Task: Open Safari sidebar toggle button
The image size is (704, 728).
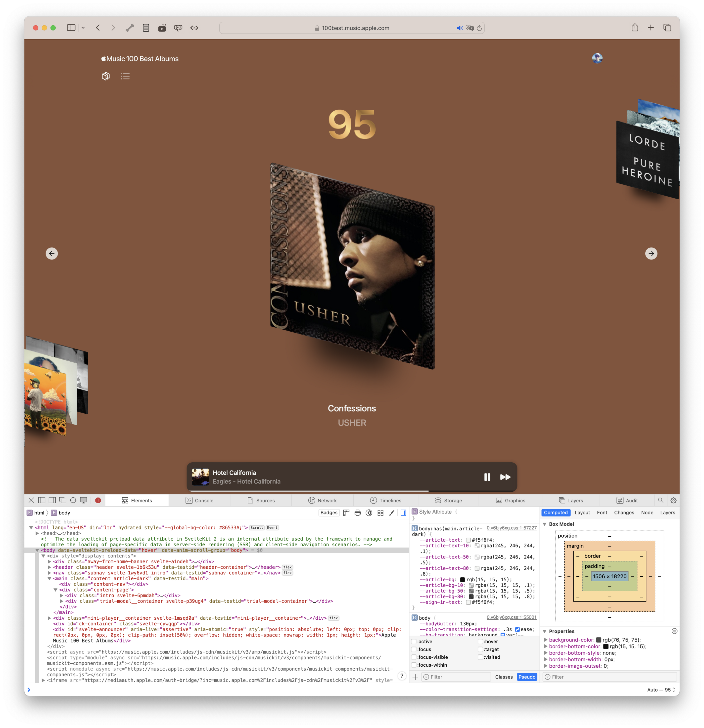Action: pos(71,28)
